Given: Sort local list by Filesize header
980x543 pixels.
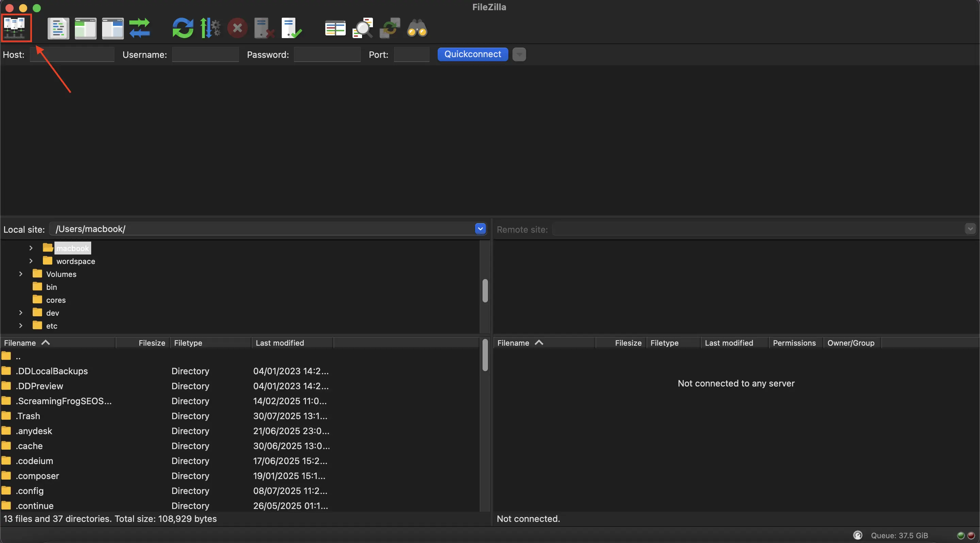Looking at the screenshot, I should coord(143,343).
